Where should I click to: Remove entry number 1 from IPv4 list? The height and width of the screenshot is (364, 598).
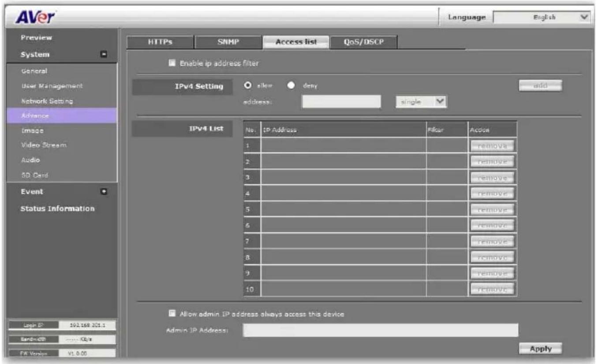(492, 145)
